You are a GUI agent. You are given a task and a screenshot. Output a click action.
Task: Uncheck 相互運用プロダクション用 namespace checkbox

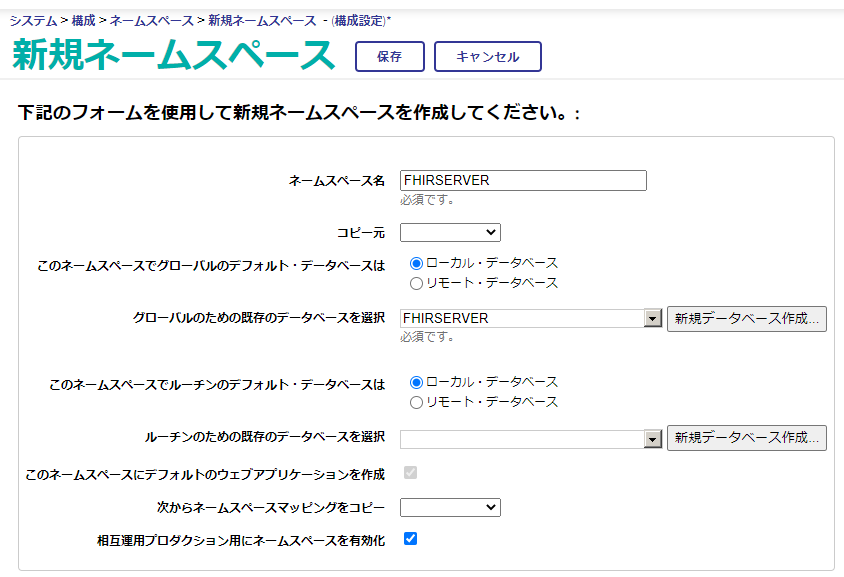410,539
